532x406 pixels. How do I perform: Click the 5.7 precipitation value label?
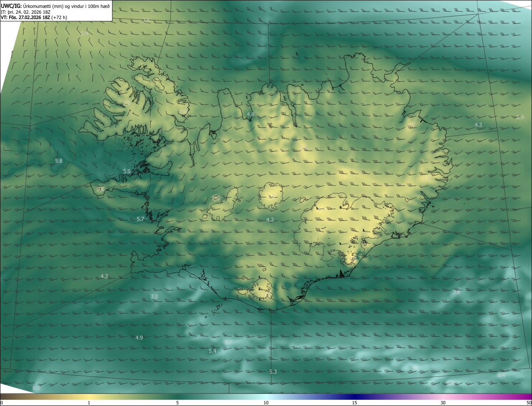(x=140, y=219)
